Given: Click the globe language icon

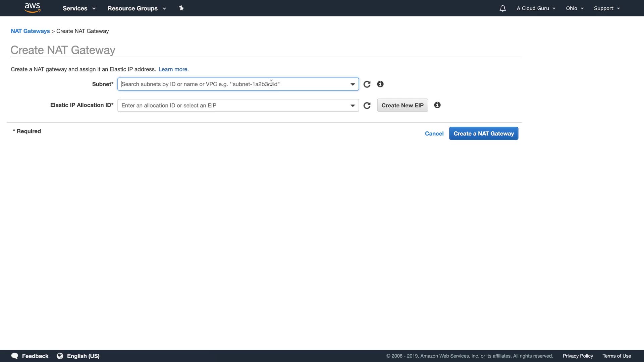Looking at the screenshot, I should click(x=60, y=356).
